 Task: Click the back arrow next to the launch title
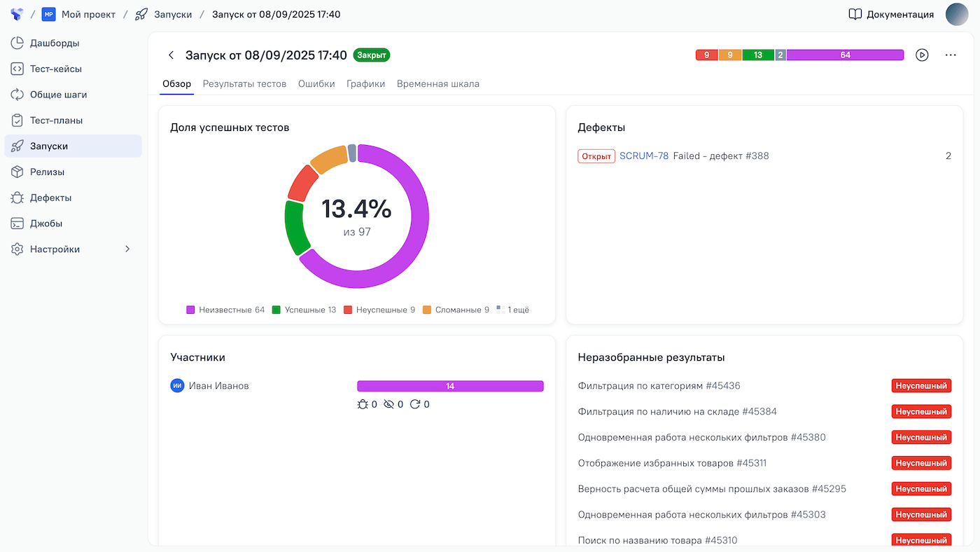[171, 55]
